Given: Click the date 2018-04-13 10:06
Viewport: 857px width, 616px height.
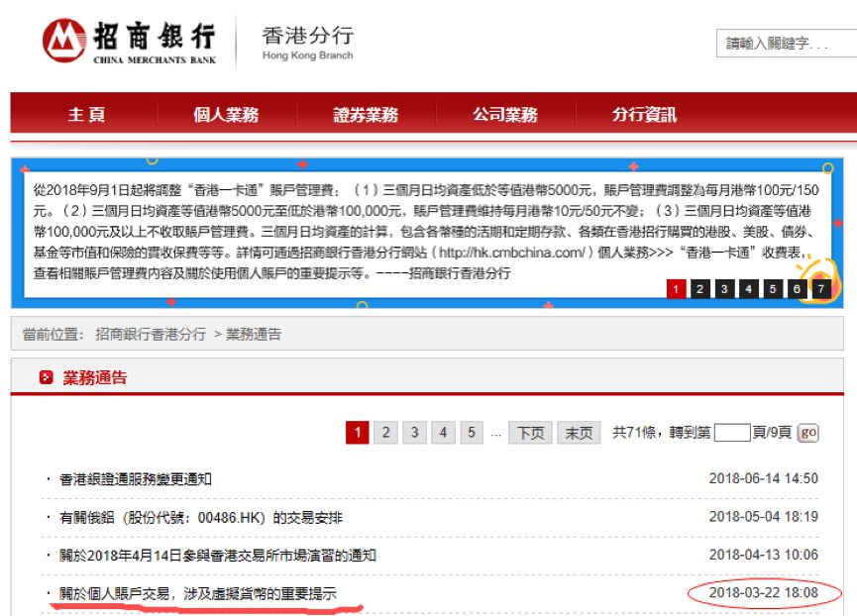Looking at the screenshot, I should [764, 555].
